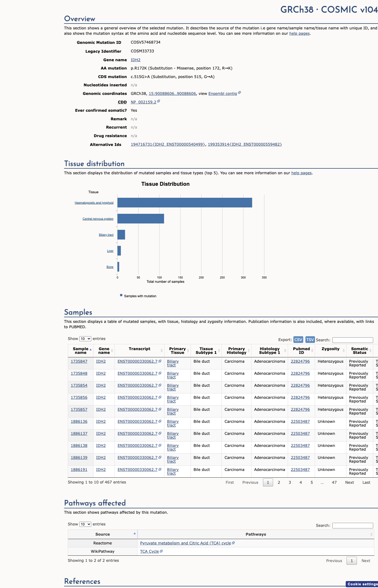Open Biliary tract link in row 1735857
378x588 pixels.
tap(173, 411)
